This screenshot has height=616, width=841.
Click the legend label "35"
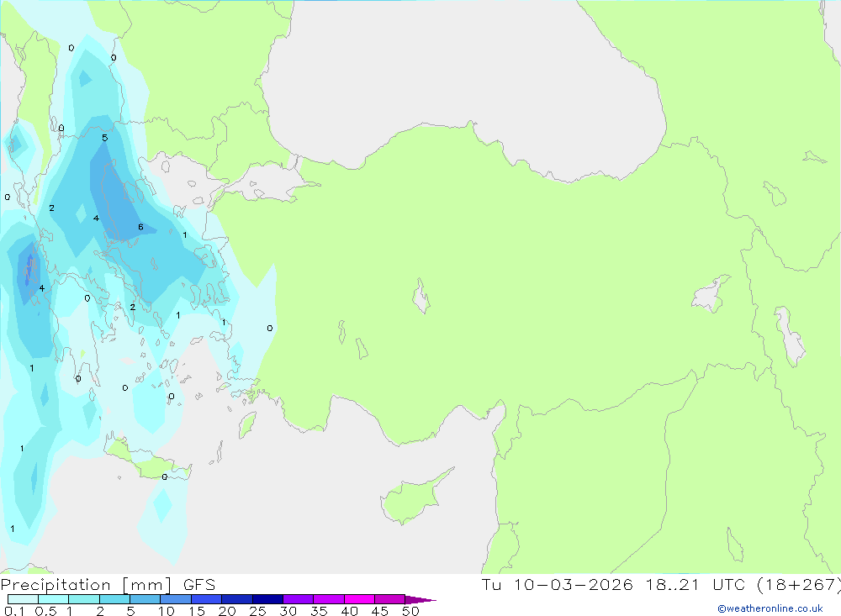point(319,611)
